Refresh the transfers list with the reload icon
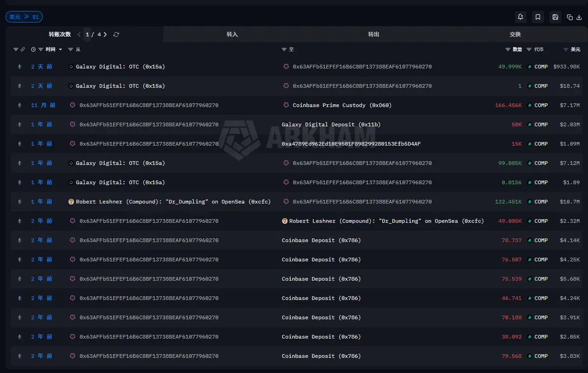The image size is (588, 373). tap(116, 34)
